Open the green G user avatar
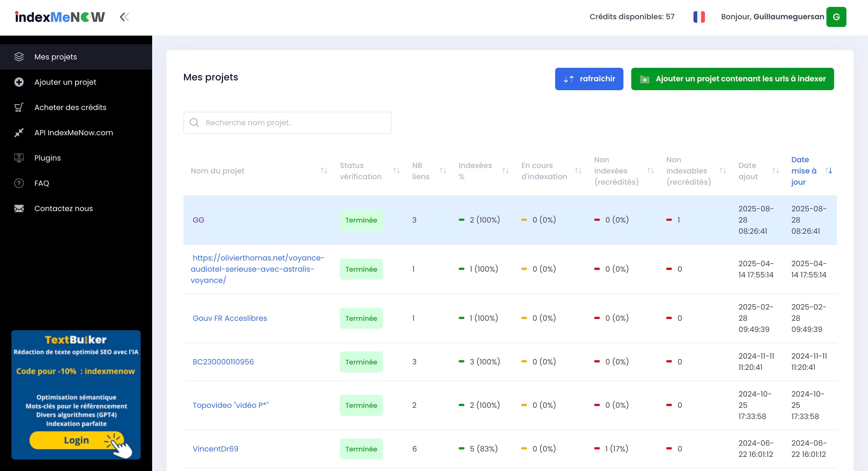This screenshot has height=471, width=868. tap(836, 17)
